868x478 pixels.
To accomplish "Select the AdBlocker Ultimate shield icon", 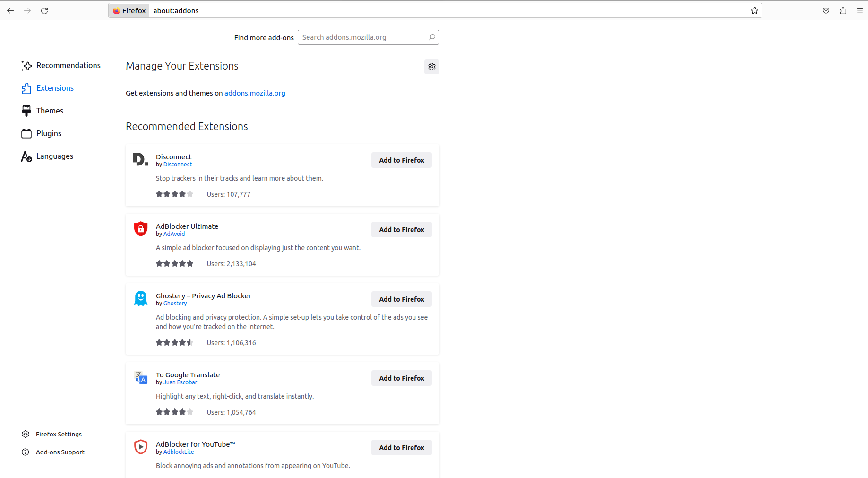I will (140, 229).
